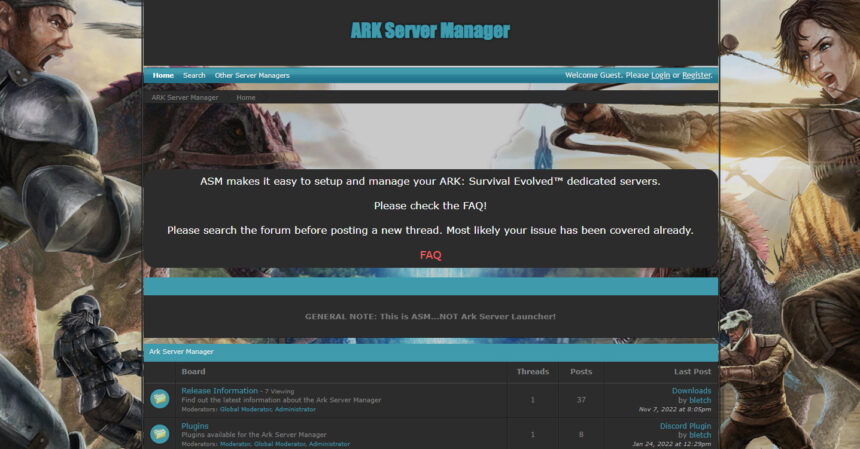
Task: Open the Downloads last post link
Action: tap(691, 390)
